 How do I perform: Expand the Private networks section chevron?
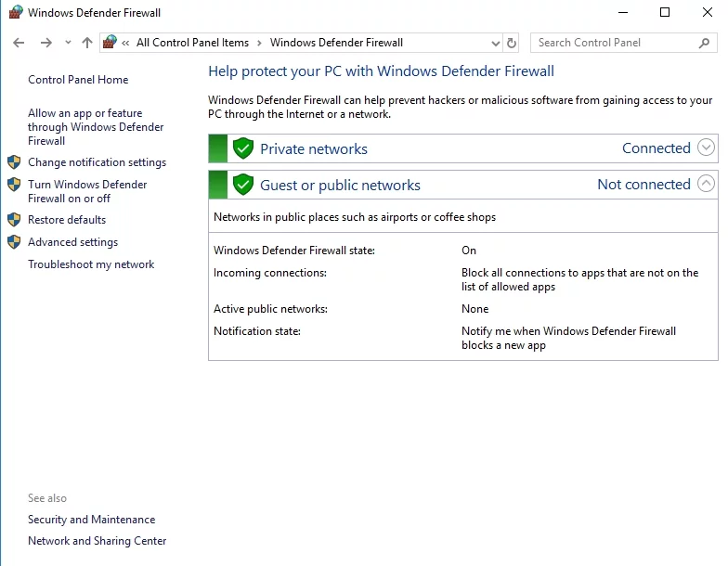click(706, 148)
